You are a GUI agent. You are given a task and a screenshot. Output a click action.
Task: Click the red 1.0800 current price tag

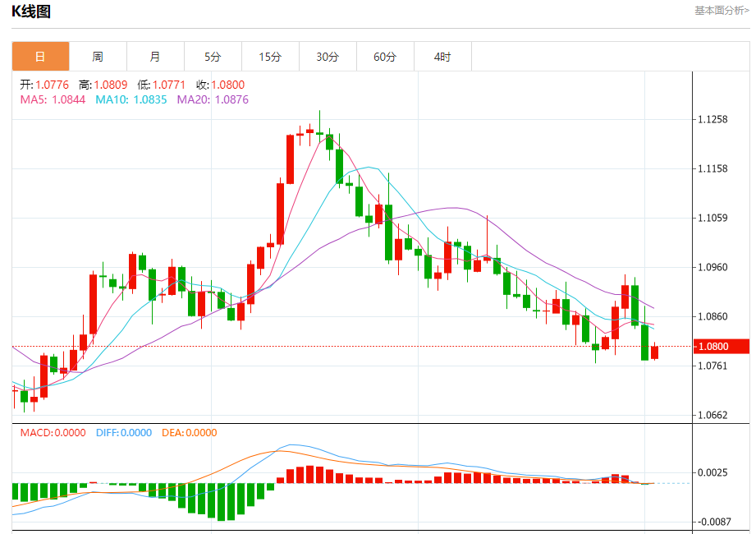tap(722, 347)
